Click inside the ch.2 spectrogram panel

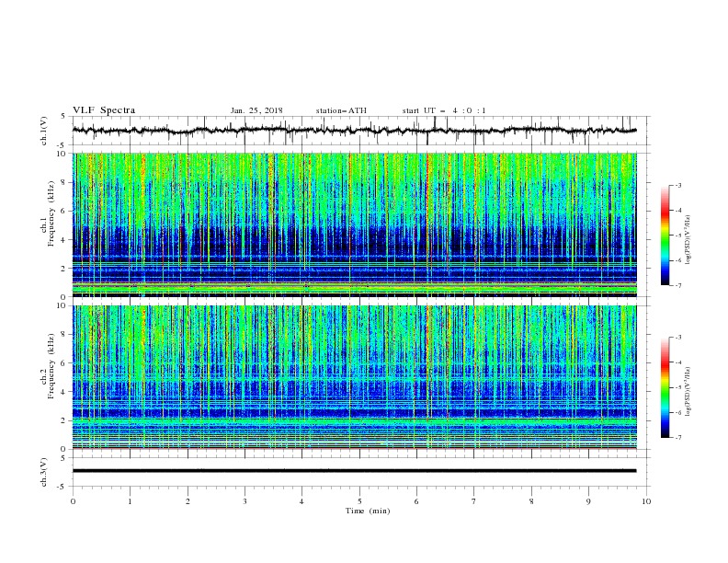click(355, 377)
